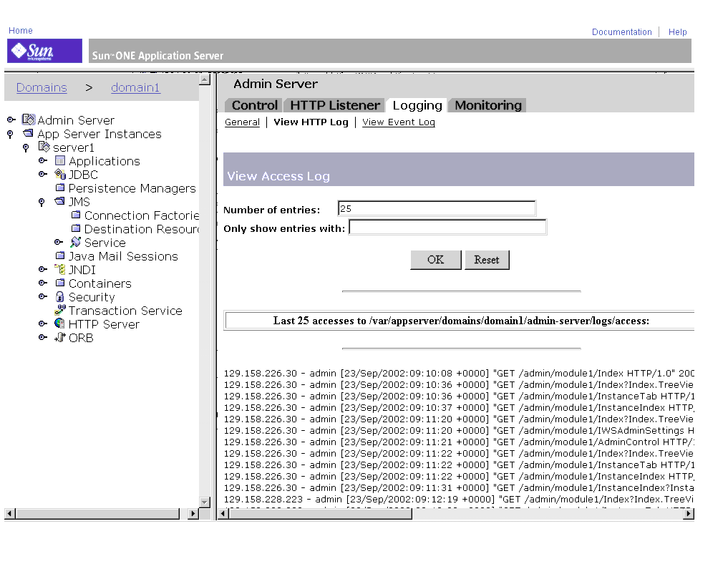
Task: Click the Sun Microsystems logo
Action: coord(44,51)
